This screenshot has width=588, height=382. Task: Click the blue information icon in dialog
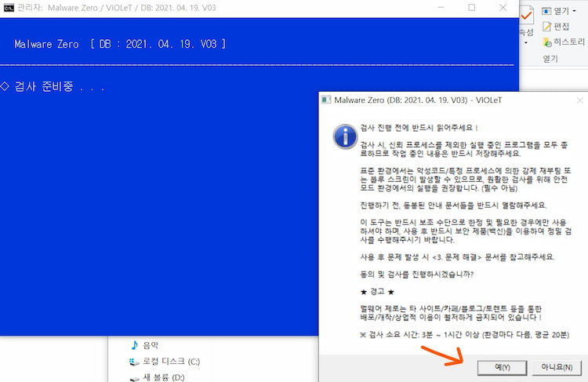point(345,136)
